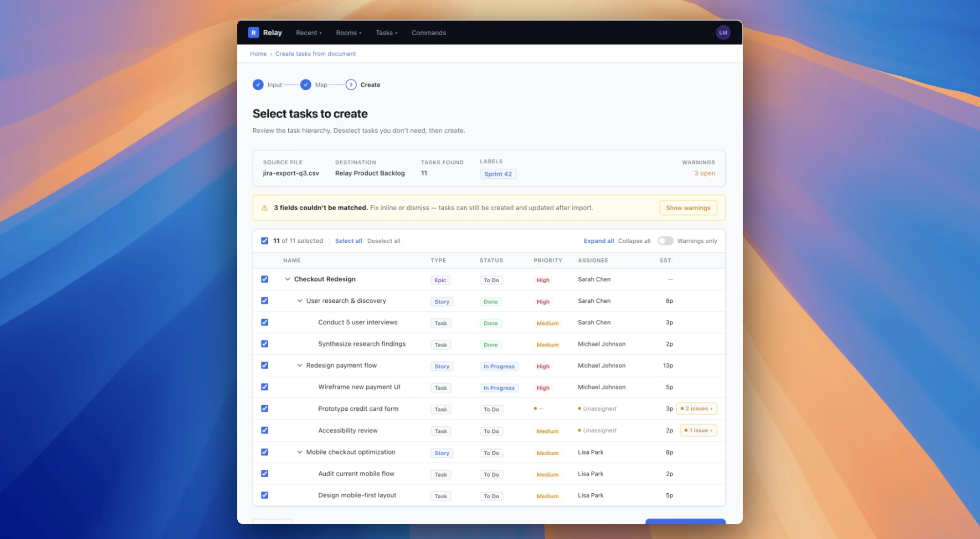
Task: Click the Sprint 42 label chip
Action: [x=498, y=174]
